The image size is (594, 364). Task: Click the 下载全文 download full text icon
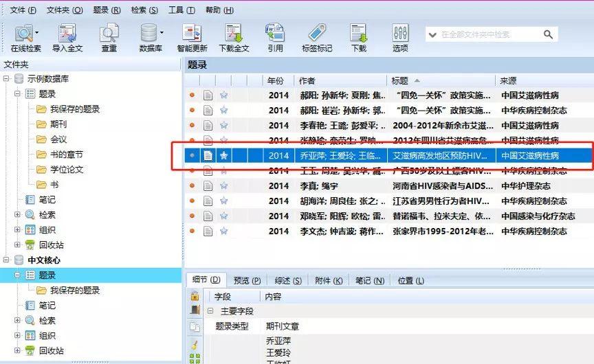234,33
